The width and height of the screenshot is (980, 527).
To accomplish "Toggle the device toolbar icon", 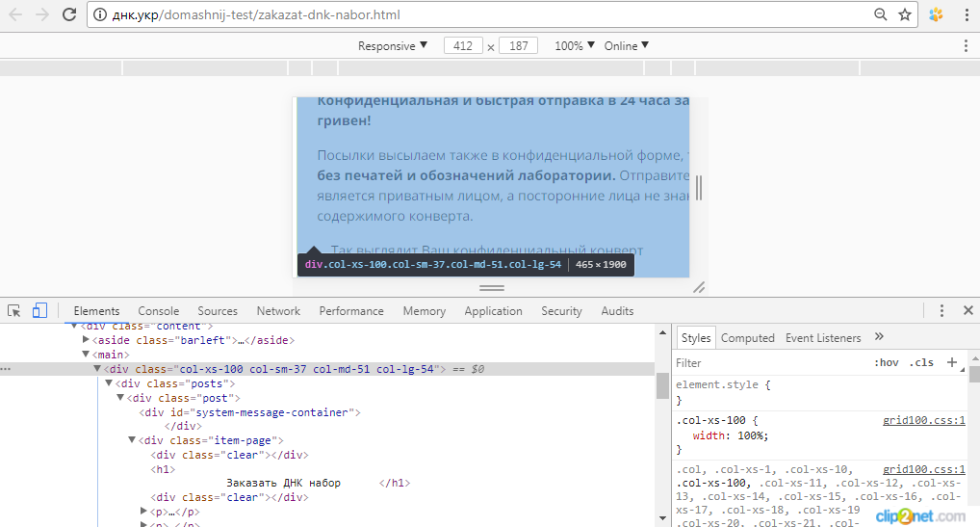I will click(39, 310).
